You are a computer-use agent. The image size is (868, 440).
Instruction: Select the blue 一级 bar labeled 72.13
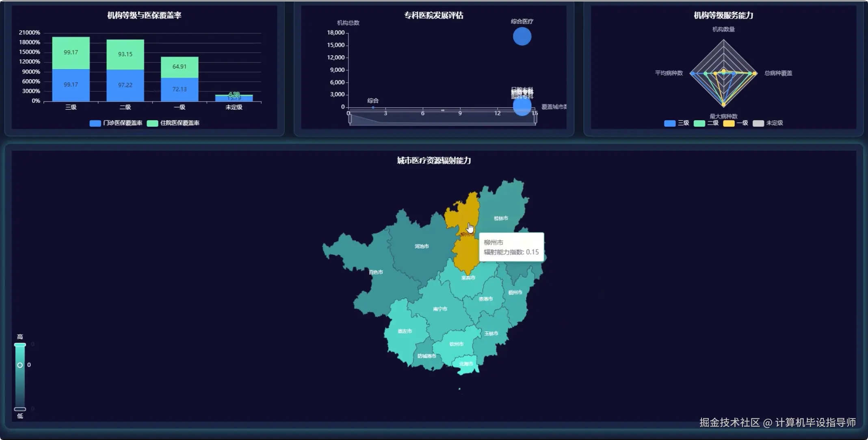[x=180, y=89]
